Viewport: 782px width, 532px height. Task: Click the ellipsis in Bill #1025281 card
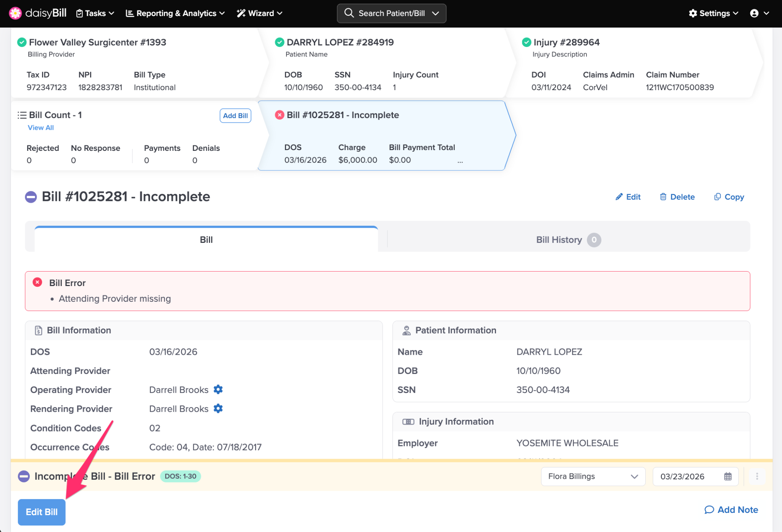pyautogui.click(x=460, y=161)
